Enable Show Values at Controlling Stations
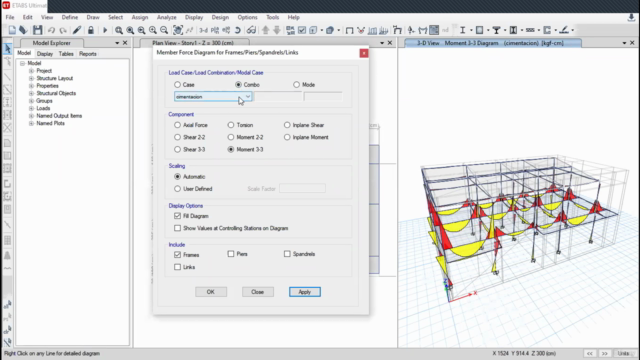Viewport: 640px width, 360px height. [177, 228]
